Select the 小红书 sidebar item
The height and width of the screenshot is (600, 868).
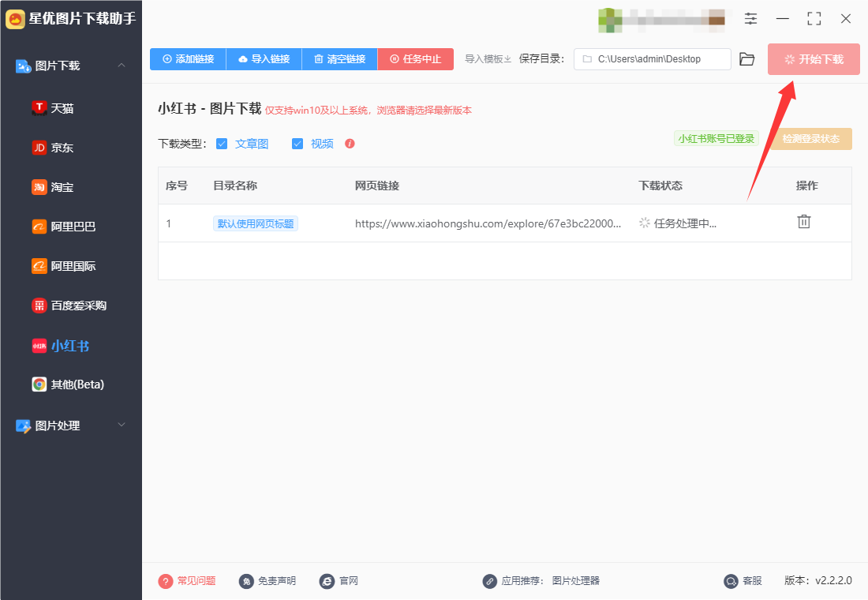click(71, 346)
